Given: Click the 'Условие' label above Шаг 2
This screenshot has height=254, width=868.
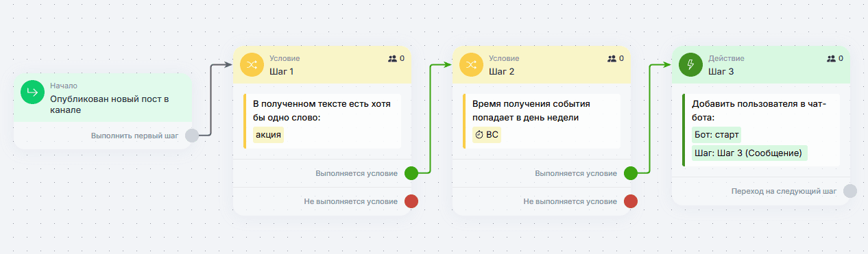Looking at the screenshot, I should 504,59.
